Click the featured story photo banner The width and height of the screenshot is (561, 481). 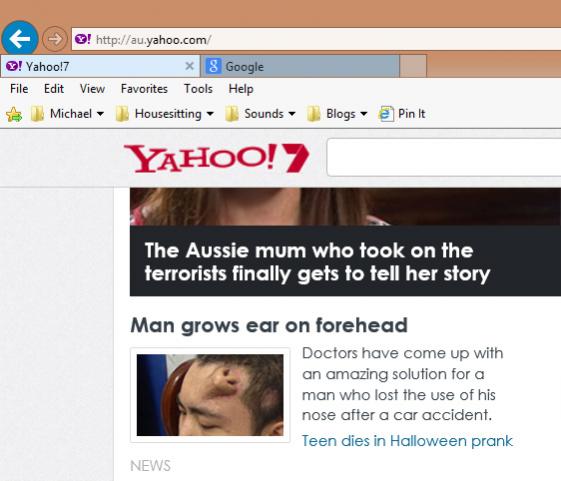click(345, 207)
